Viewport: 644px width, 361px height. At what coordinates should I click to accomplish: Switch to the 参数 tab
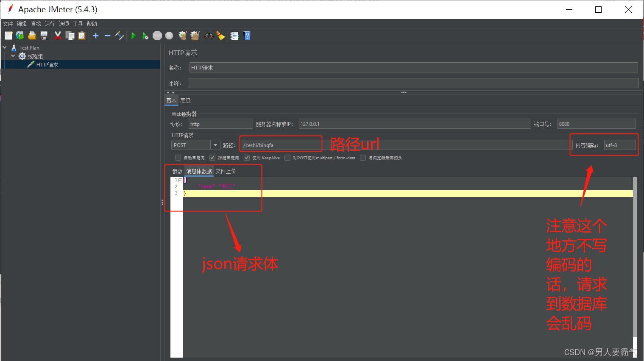tap(177, 171)
